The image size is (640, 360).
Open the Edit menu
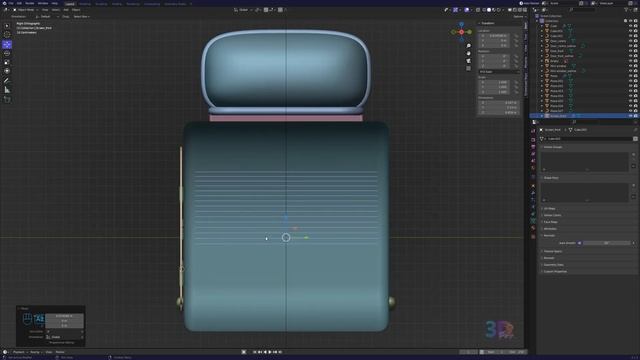click(x=19, y=3)
